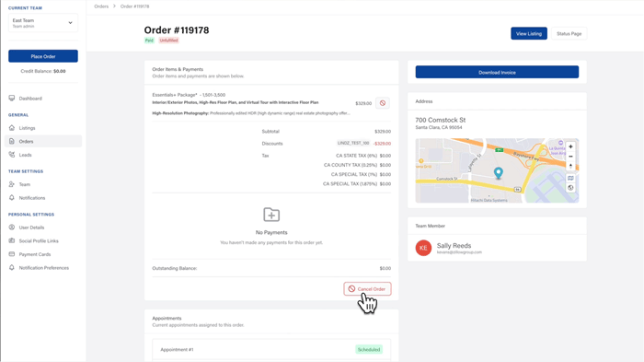Go to Listings in the sidebar
Screen dimensions: 644x362
click(x=27, y=128)
